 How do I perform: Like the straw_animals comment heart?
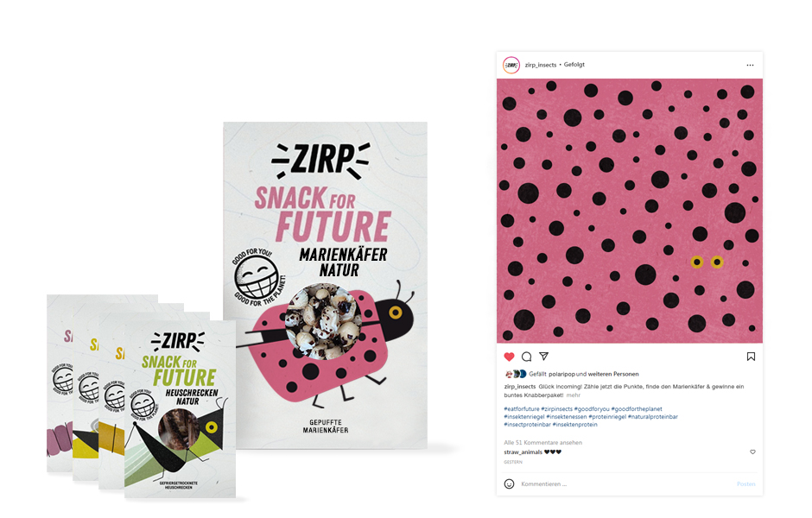pyautogui.click(x=752, y=452)
